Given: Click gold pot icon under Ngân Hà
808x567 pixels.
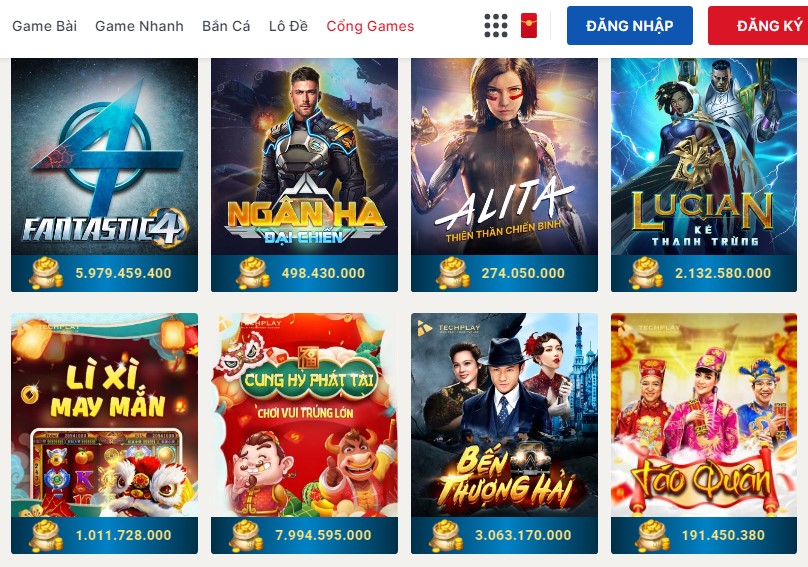Looking at the screenshot, I should [x=252, y=273].
